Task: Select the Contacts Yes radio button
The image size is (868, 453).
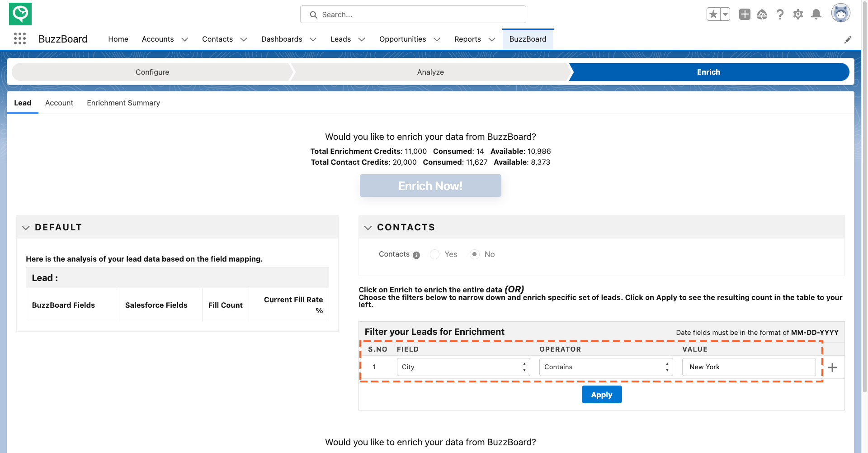Action: tap(434, 254)
